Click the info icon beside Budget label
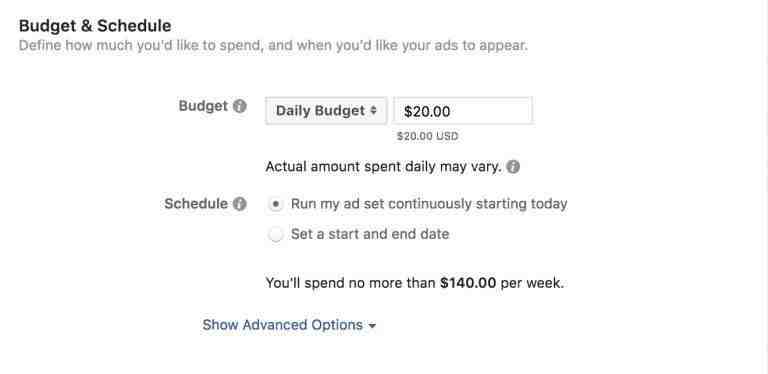This screenshot has height=374, width=768. click(x=240, y=106)
